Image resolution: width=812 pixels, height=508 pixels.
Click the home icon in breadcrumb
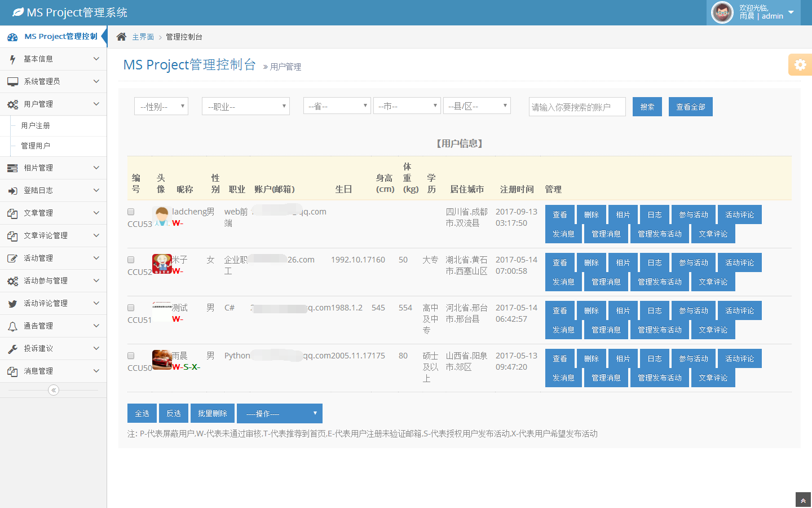pos(121,37)
